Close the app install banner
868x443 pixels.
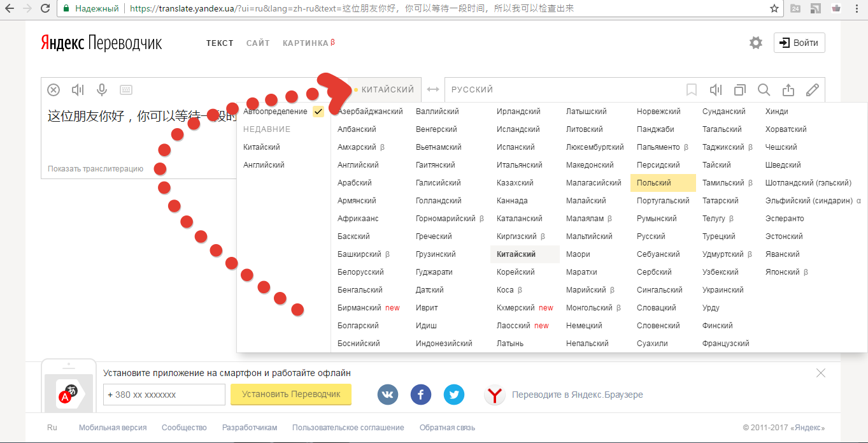[x=821, y=373]
